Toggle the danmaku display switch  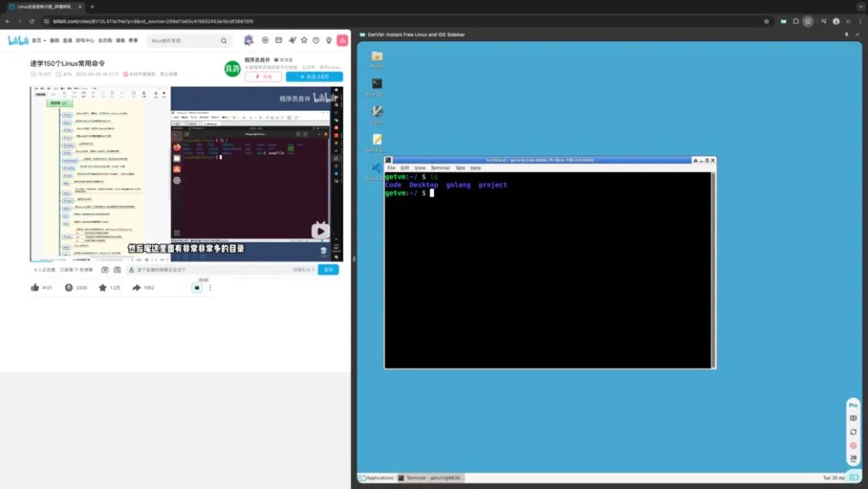[104, 269]
